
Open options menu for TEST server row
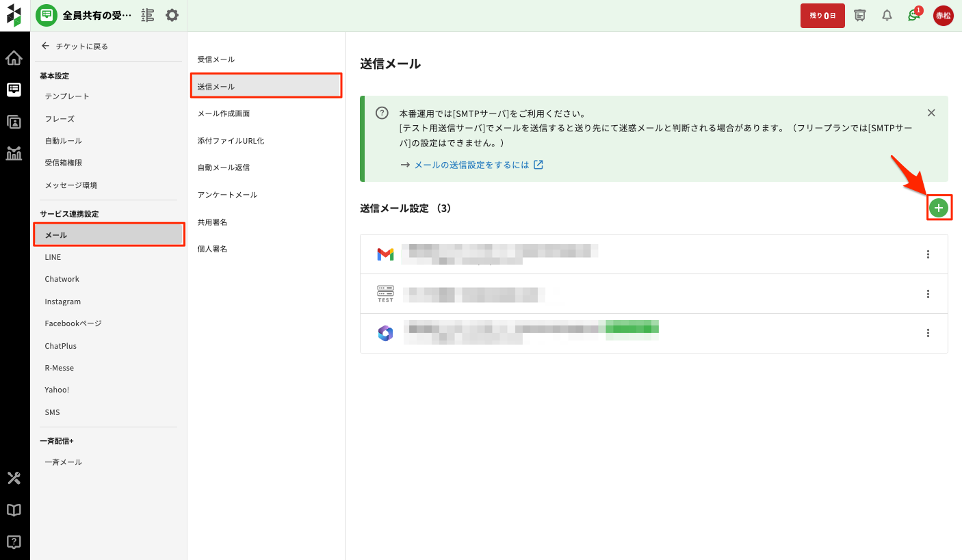928,294
